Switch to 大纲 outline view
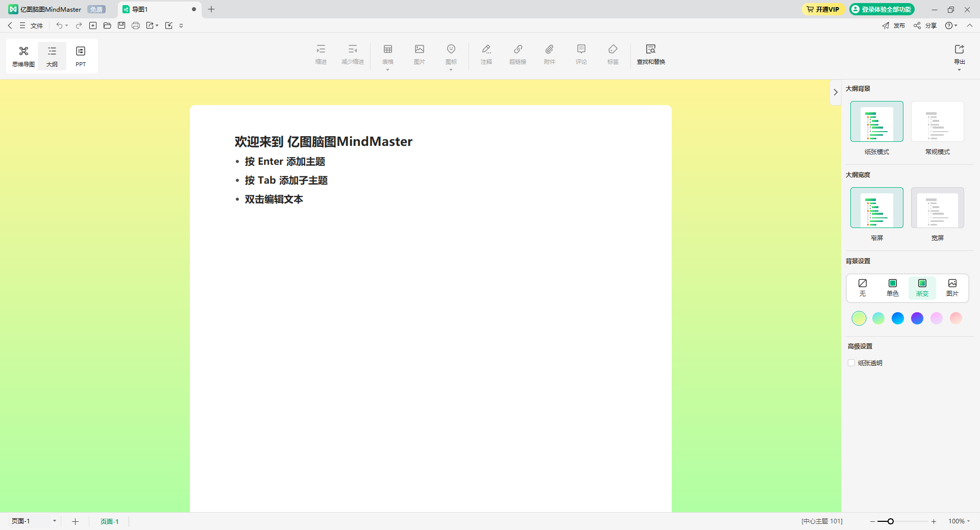Image resolution: width=980 pixels, height=530 pixels. click(x=52, y=56)
